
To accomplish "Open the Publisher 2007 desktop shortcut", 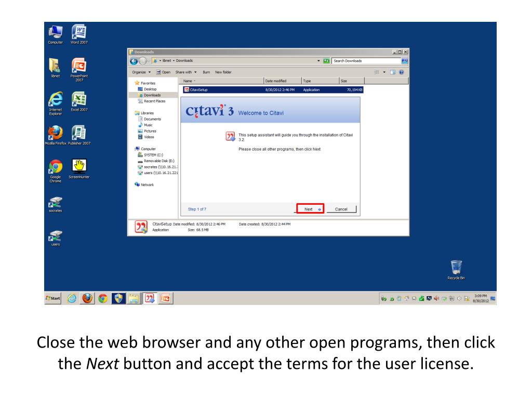I will pyautogui.click(x=79, y=136).
